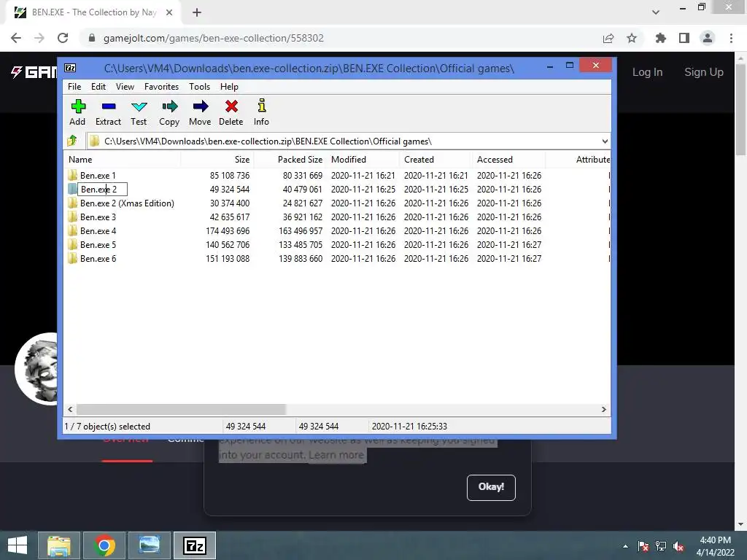Screen dimensions: 747x560
Task: Open Chrome extensions puzzle icon
Action: [x=660, y=38]
